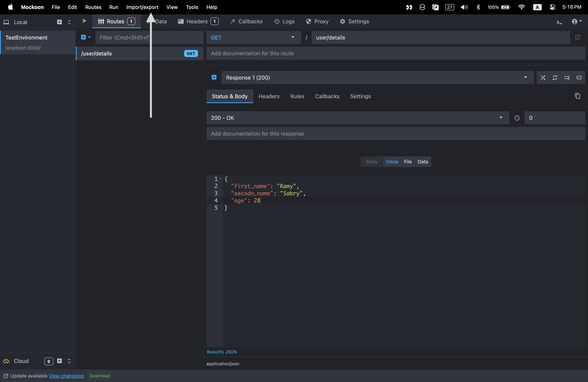
Task: Switch to the environment Headers tab
Action: tap(198, 22)
